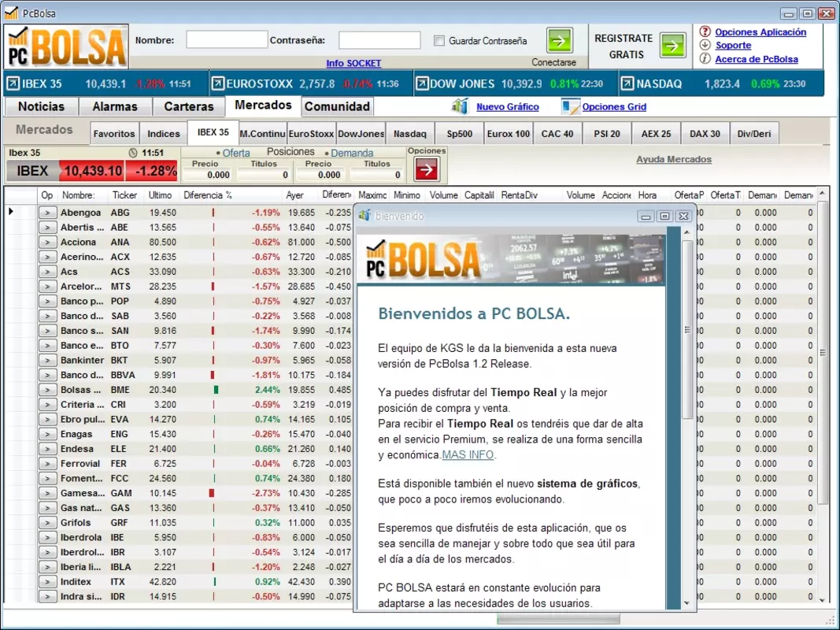Click the Op button for Acs
The height and width of the screenshot is (630, 840).
pyautogui.click(x=47, y=272)
